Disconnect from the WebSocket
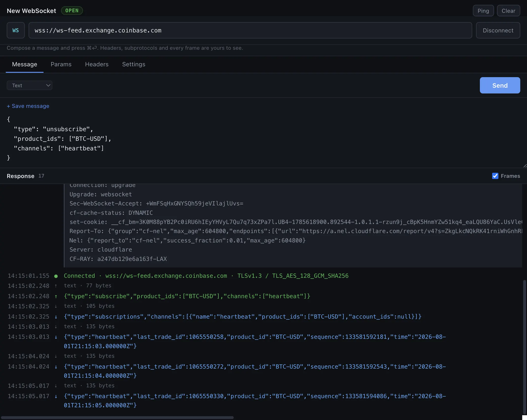527x420 pixels. 498,30
